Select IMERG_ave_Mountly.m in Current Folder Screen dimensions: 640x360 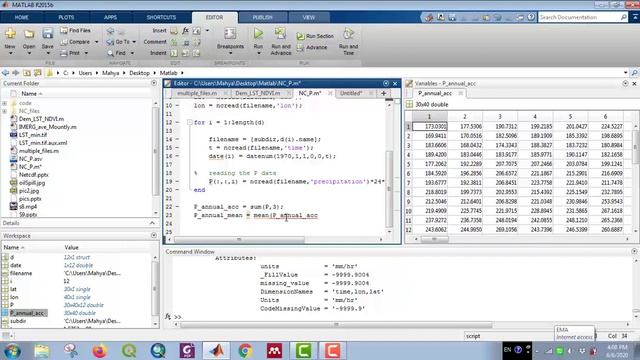pos(47,127)
